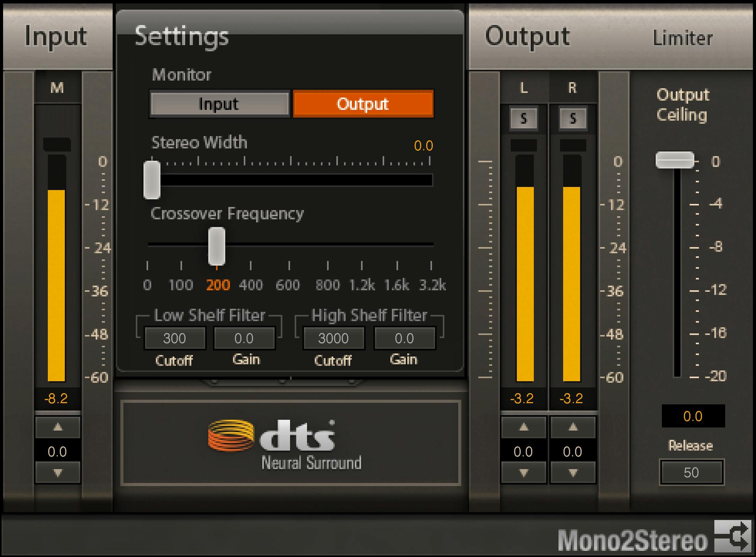Click the input gain down arrow

[58, 473]
